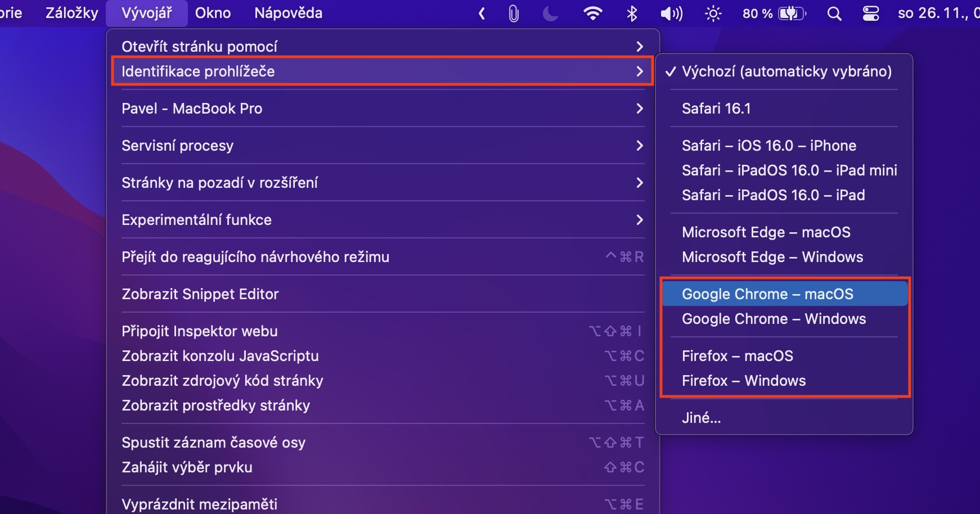980x514 pixels.
Task: Choose Zobrazit zdrojový kód stránky
Action: 383,381
